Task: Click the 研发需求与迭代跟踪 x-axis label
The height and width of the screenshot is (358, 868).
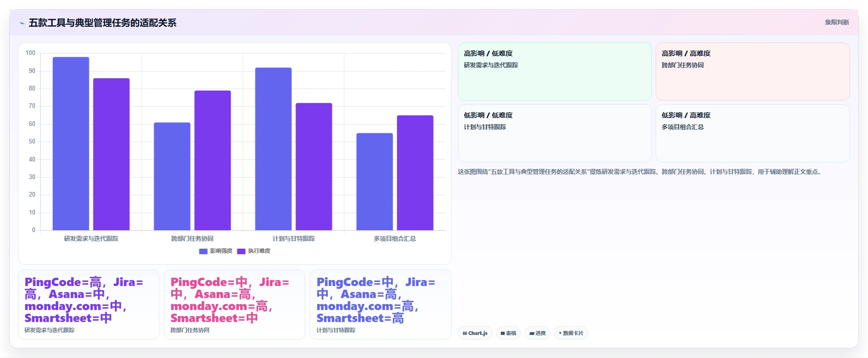Action: (91, 239)
